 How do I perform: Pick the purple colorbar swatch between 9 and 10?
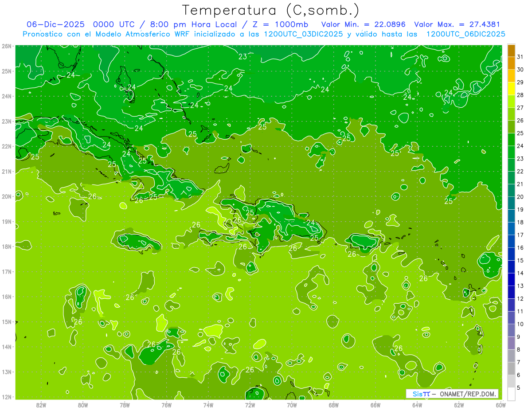point(511,330)
